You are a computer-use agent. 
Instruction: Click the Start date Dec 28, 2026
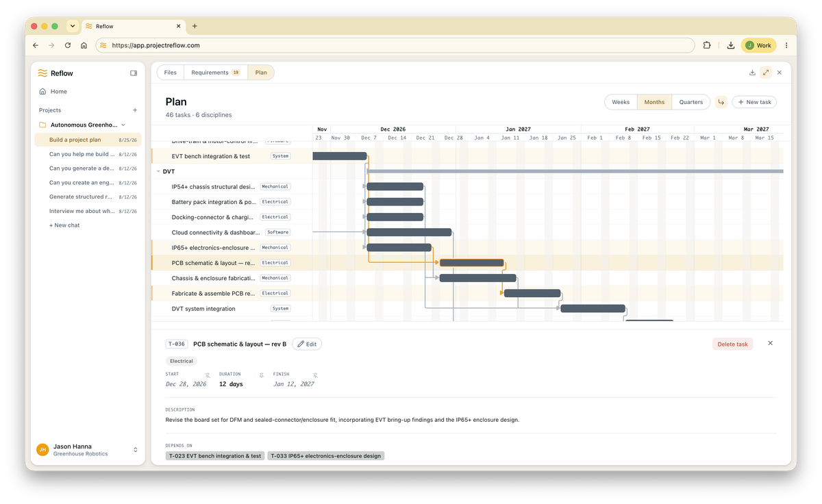(186, 384)
